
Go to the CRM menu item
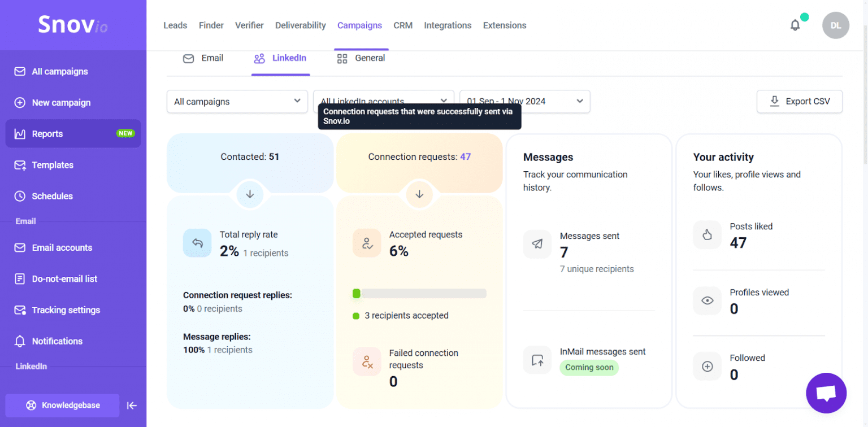point(403,25)
